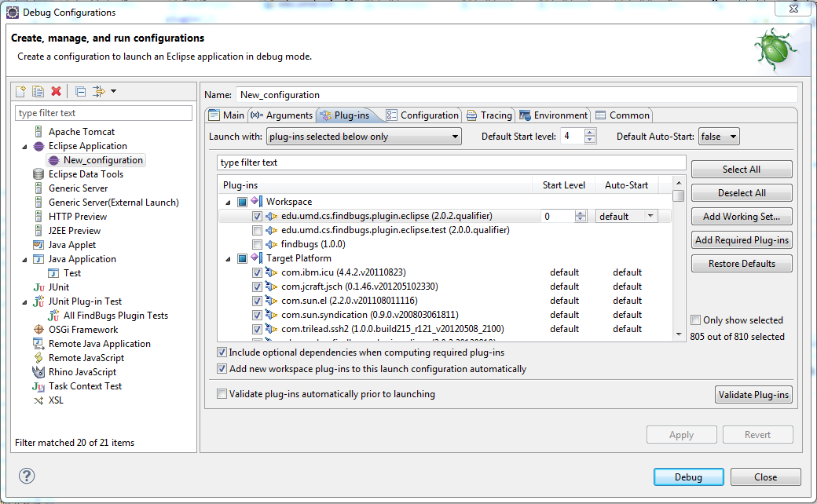Screen dimensions: 817x504
Task: Open the filter options dropdown arrow
Action: coord(114,92)
